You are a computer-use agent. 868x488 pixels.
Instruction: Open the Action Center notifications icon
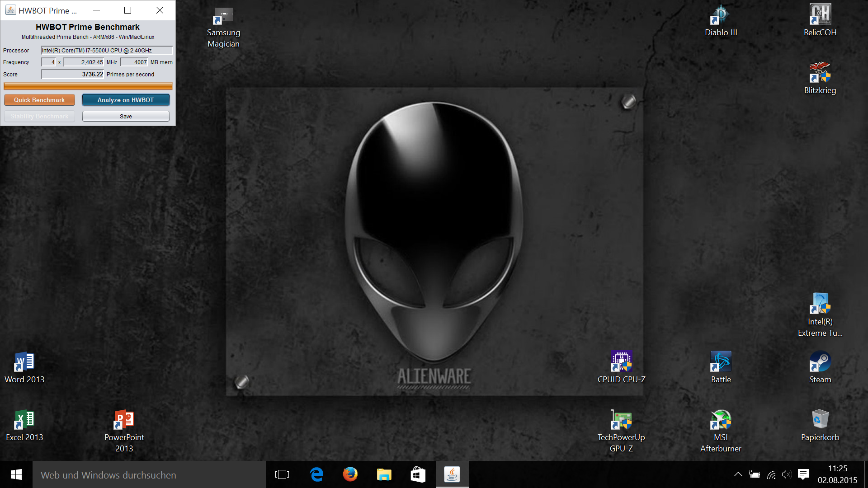[803, 474]
